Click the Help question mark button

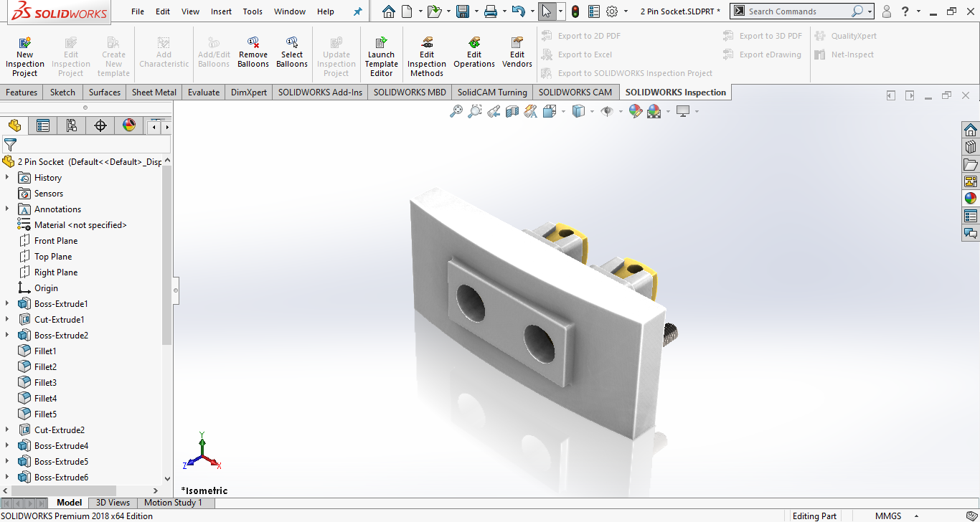(907, 11)
